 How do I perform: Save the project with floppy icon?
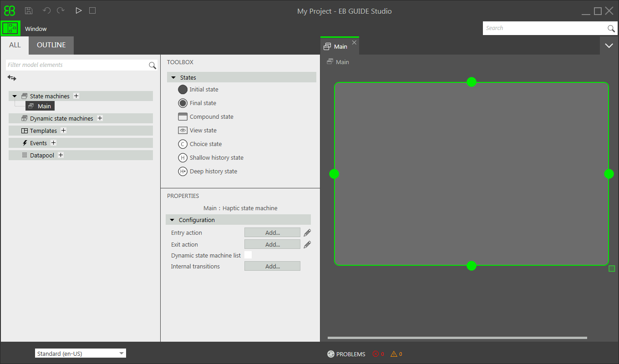pyautogui.click(x=29, y=10)
